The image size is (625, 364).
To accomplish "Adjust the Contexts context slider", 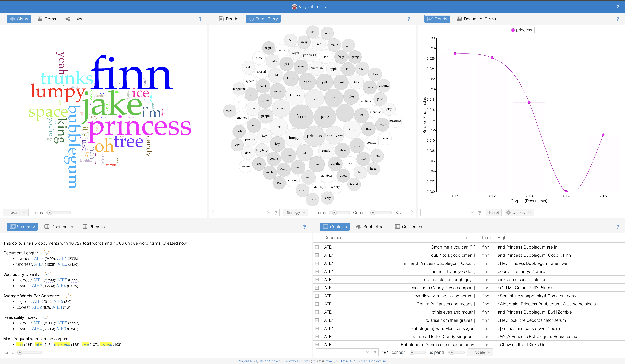I will point(417,352).
